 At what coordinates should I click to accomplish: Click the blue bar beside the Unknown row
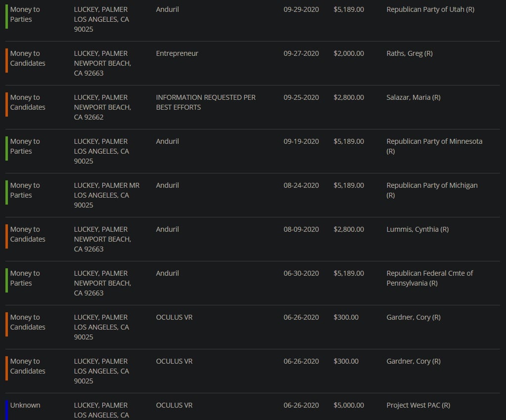[7, 410]
